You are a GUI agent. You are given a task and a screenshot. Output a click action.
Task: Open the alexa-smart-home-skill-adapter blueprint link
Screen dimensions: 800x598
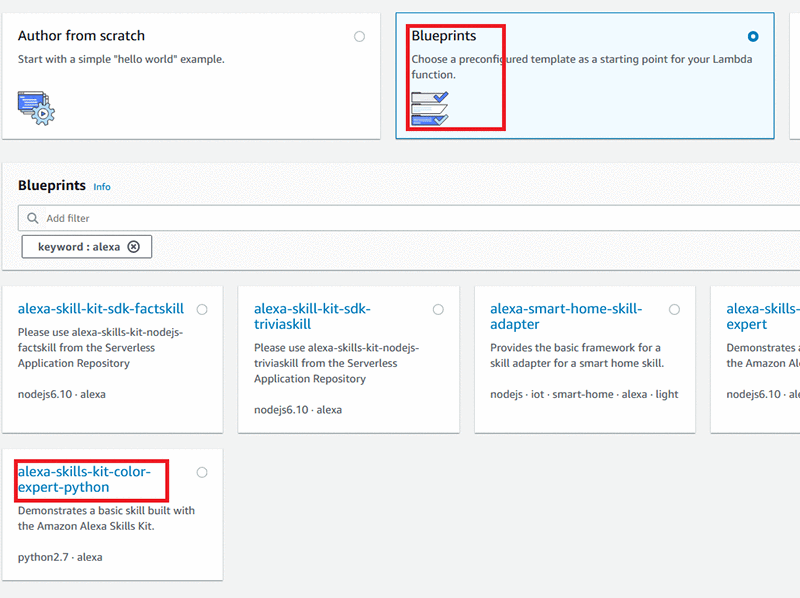tap(566, 316)
